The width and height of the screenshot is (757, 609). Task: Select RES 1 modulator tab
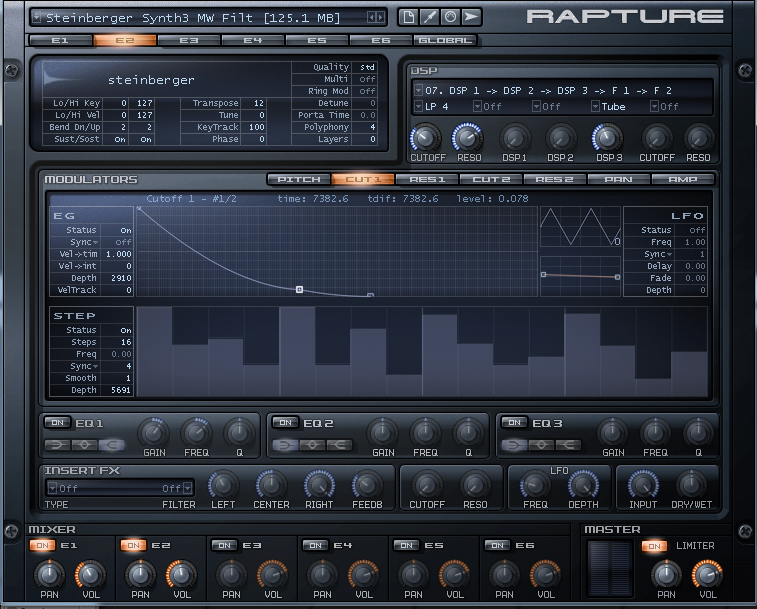click(427, 179)
